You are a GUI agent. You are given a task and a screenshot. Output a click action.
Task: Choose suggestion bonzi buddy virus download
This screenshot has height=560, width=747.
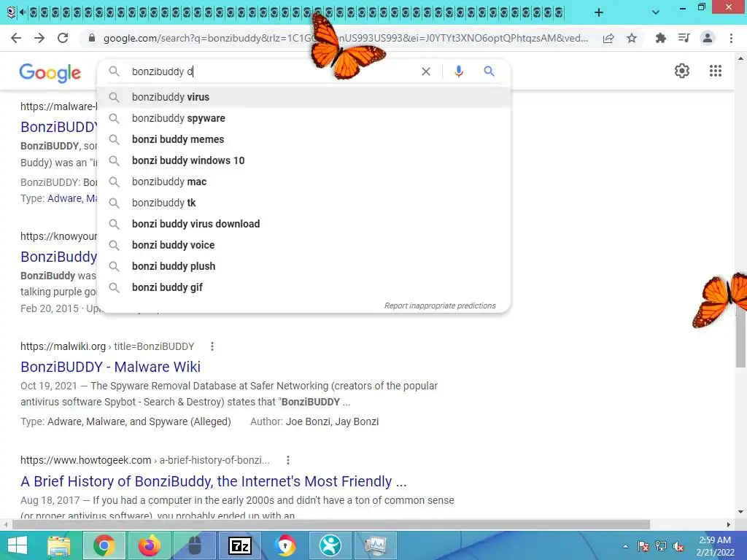pyautogui.click(x=304, y=224)
